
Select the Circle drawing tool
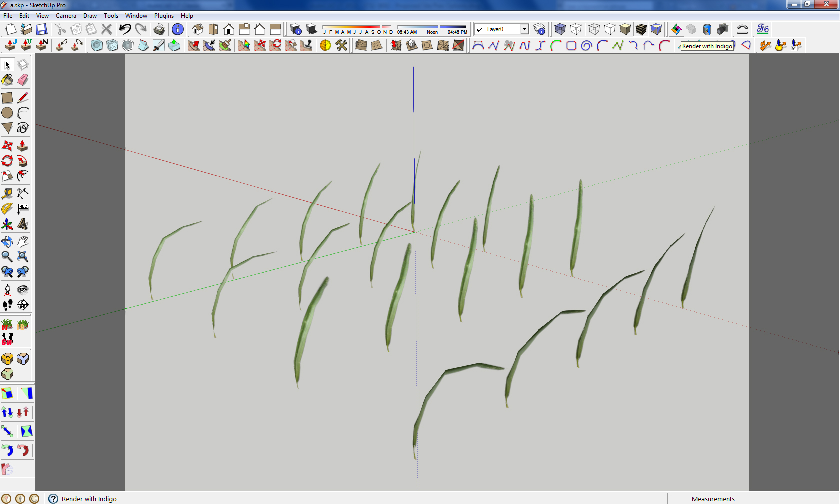coord(7,113)
